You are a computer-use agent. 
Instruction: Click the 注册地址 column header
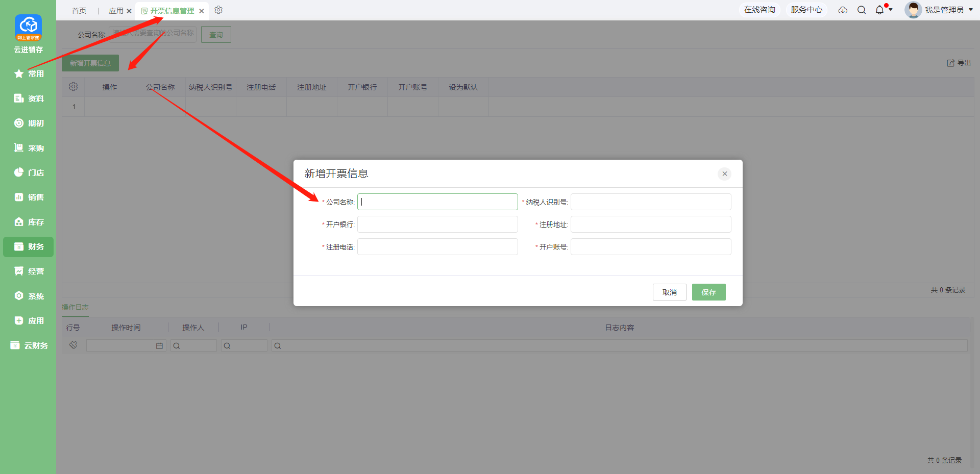(311, 87)
